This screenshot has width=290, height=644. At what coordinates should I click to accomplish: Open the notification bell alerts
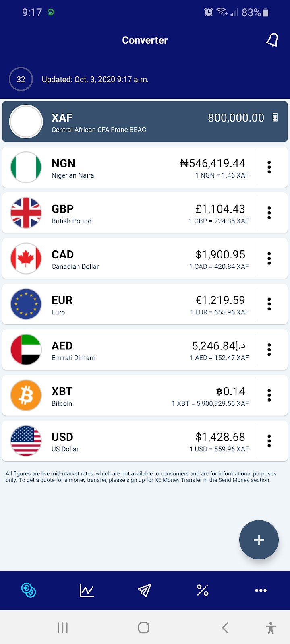[x=272, y=40]
